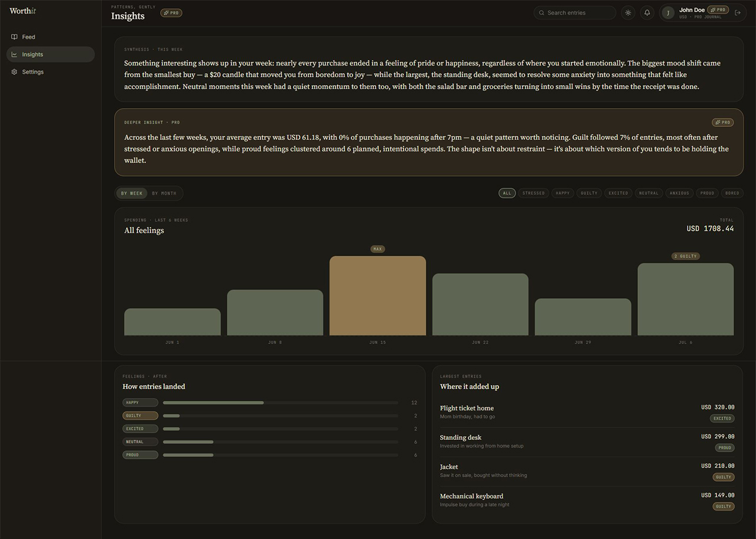Click the Insights chart icon in sidebar

[x=14, y=54]
